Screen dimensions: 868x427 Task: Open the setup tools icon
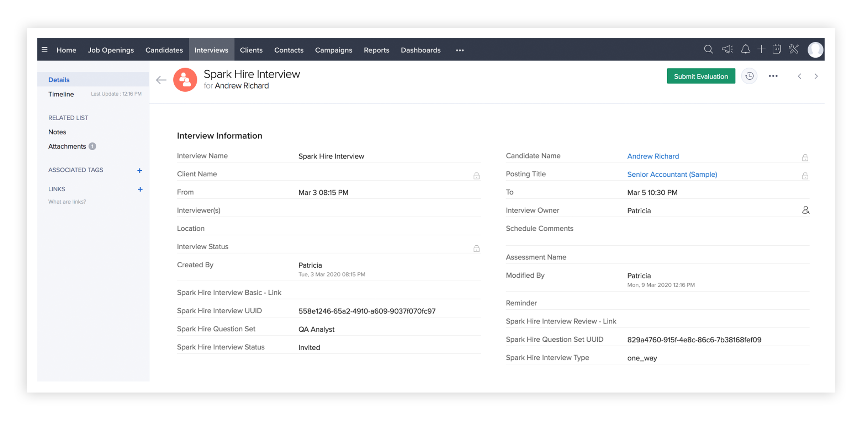[x=794, y=49]
